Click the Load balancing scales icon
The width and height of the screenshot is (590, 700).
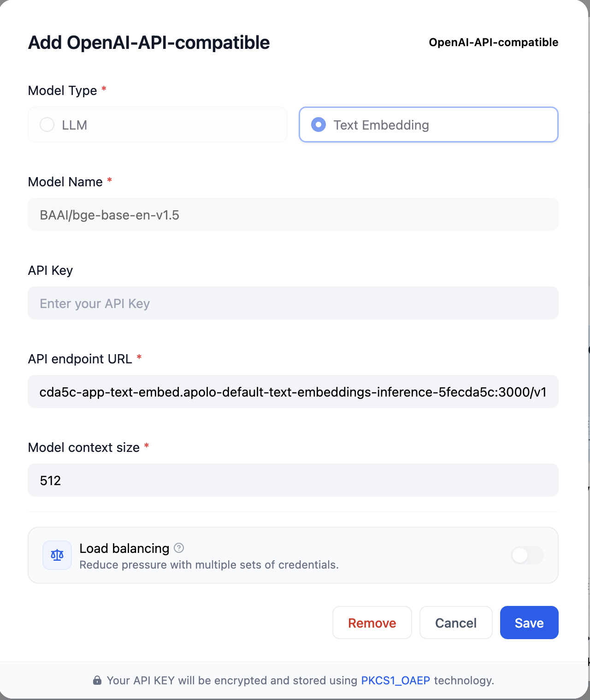(x=57, y=555)
